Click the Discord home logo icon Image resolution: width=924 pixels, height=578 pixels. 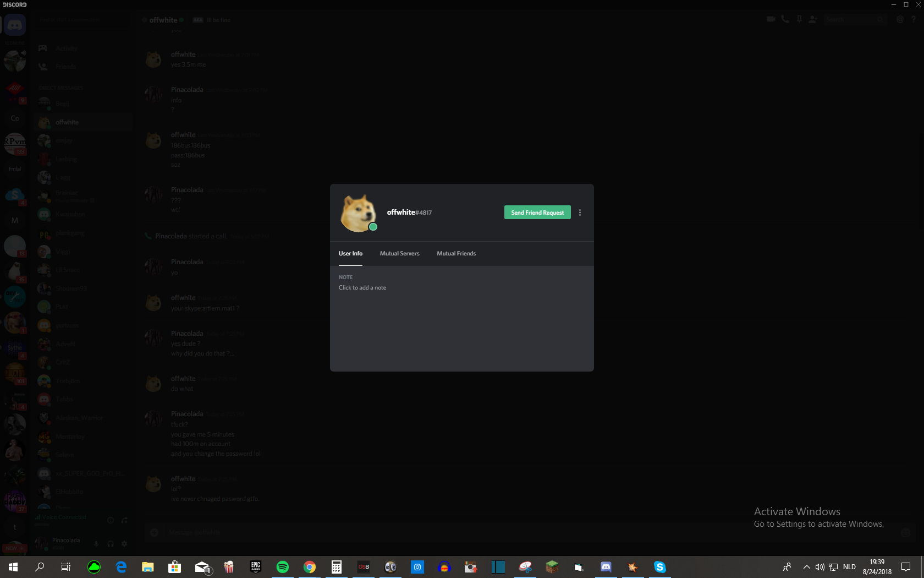click(15, 25)
